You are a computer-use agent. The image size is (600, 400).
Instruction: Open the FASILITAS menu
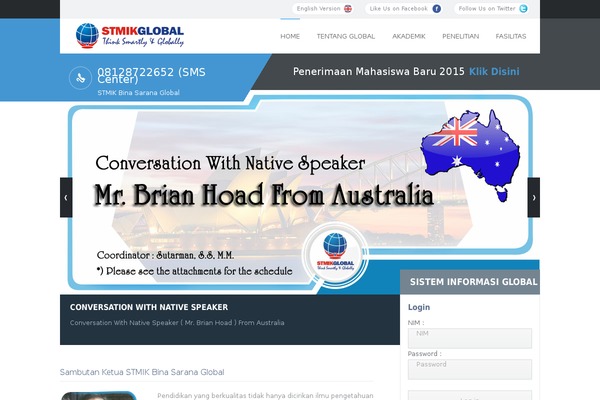(511, 36)
